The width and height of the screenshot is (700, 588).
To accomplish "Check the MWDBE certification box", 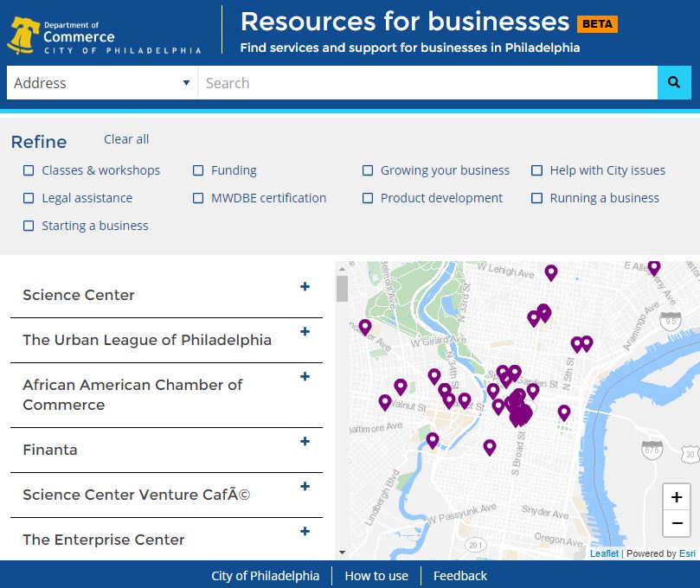I will coord(198,198).
